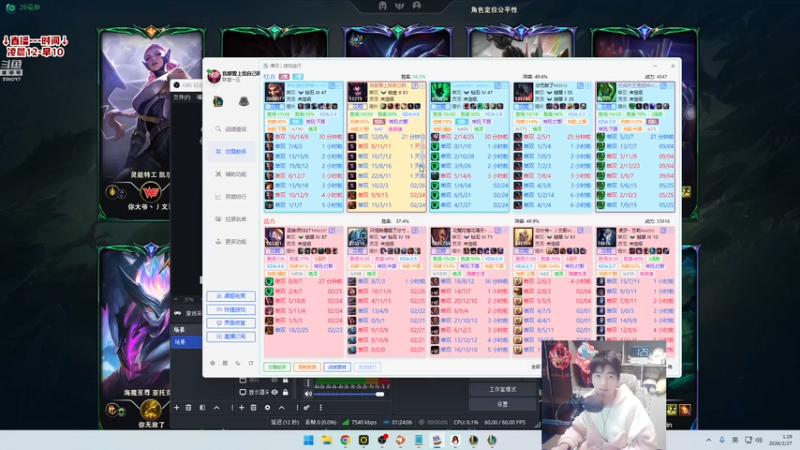Click the circular icon at the sidebar bottom left
Image resolution: width=800 pixels, height=450 pixels.
click(213, 363)
